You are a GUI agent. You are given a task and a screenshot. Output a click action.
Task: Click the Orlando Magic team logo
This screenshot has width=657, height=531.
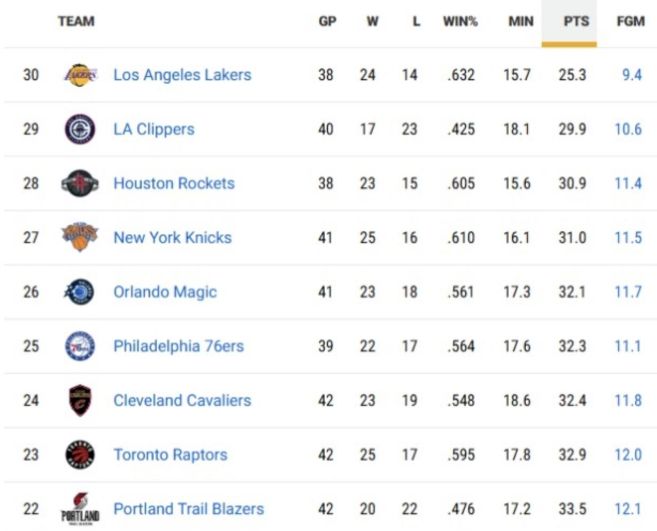[80, 292]
